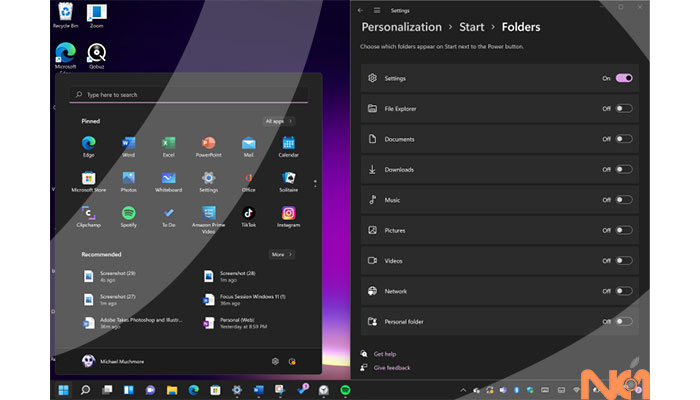Click the pinned apps page dots
The height and width of the screenshot is (400, 700).
click(315, 183)
